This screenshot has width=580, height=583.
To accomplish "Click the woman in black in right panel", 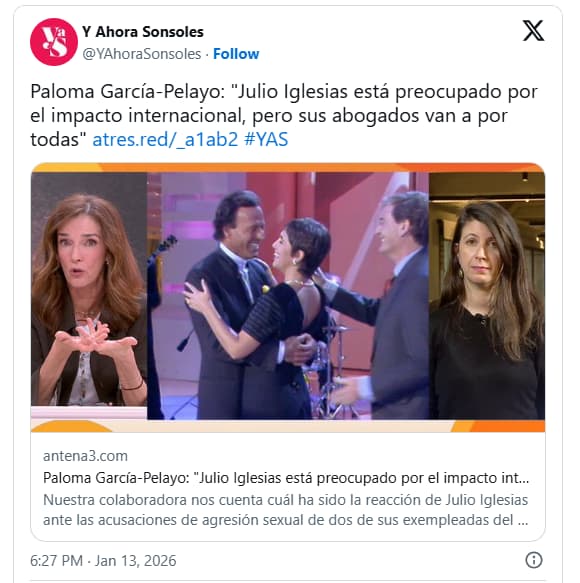I will point(487,312).
